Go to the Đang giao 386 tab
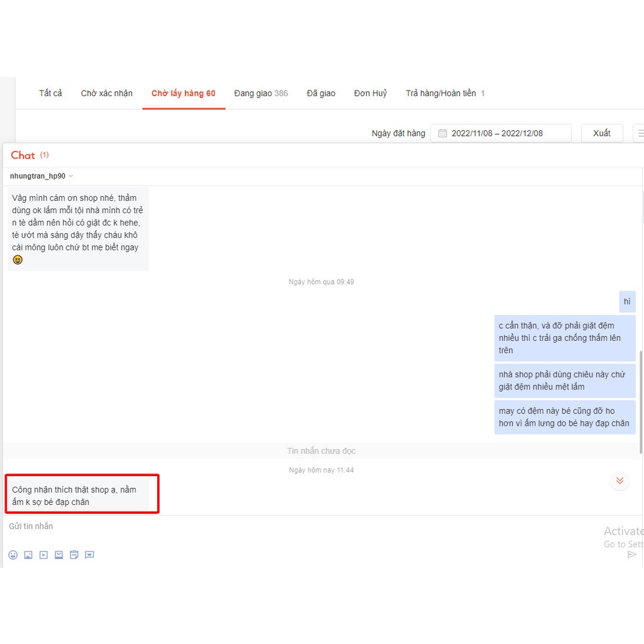The image size is (644, 644). (261, 93)
